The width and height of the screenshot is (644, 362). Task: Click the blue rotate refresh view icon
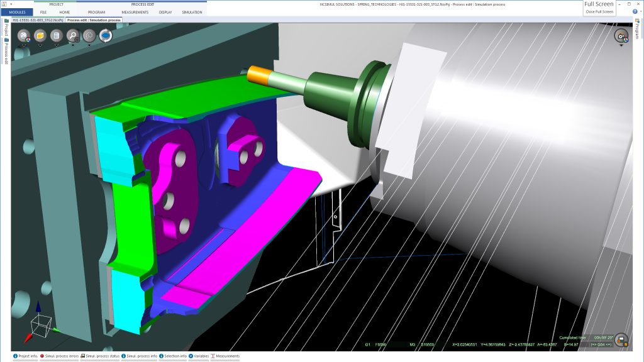click(x=106, y=36)
